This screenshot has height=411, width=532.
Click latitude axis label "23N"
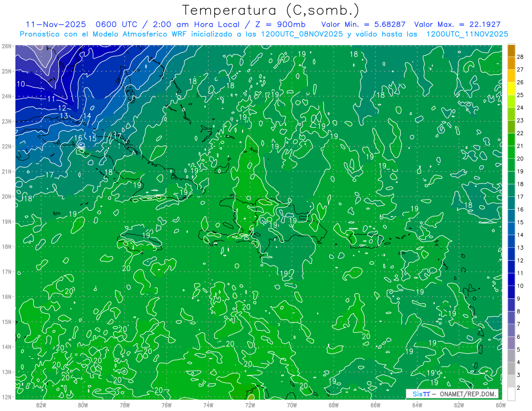click(7, 121)
